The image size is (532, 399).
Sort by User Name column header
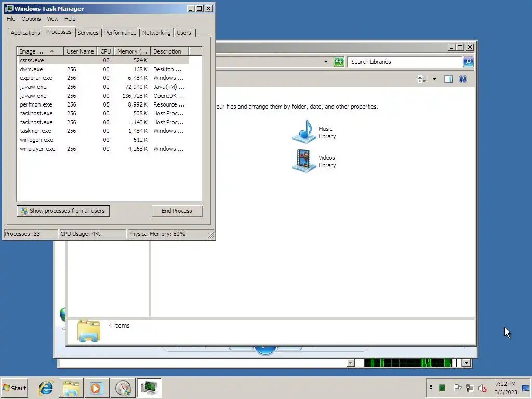click(80, 51)
